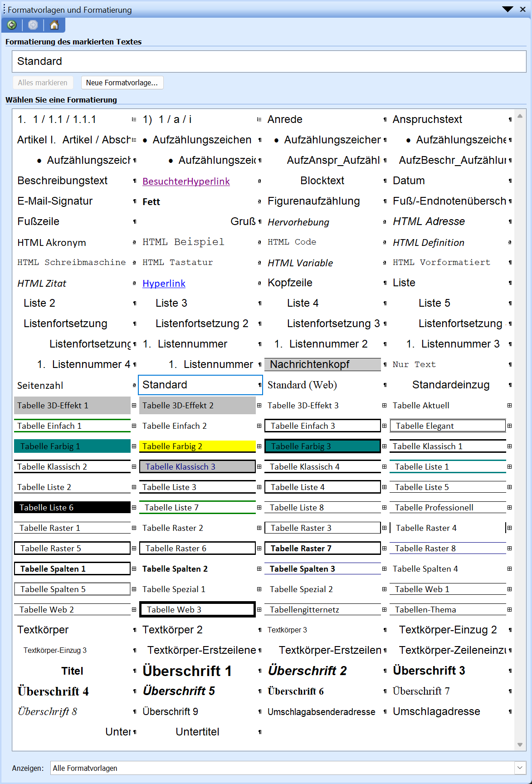Apply the Tabelle Farbig 1 style
The width and height of the screenshot is (532, 784).
[72, 446]
